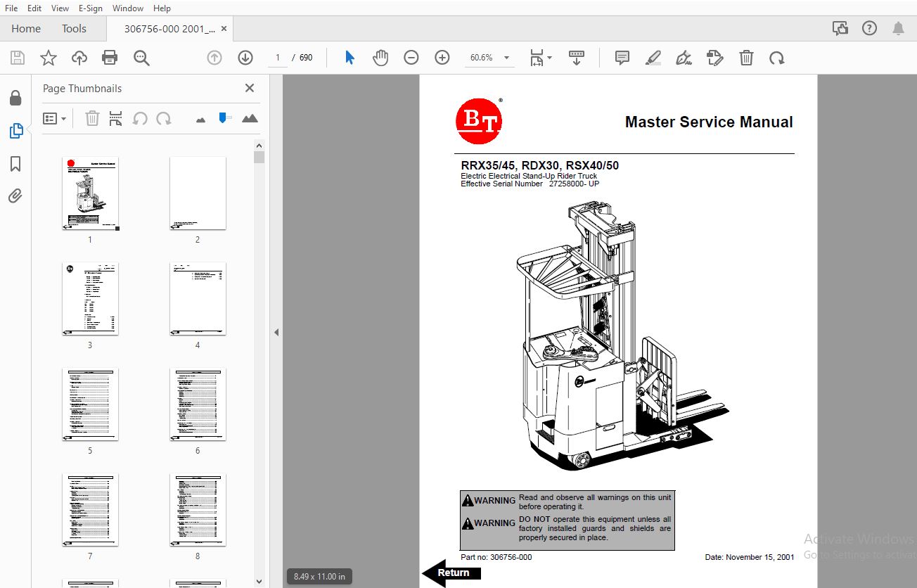Open the share and review chat icon
Viewport: 917px width, 588px height.
click(840, 29)
